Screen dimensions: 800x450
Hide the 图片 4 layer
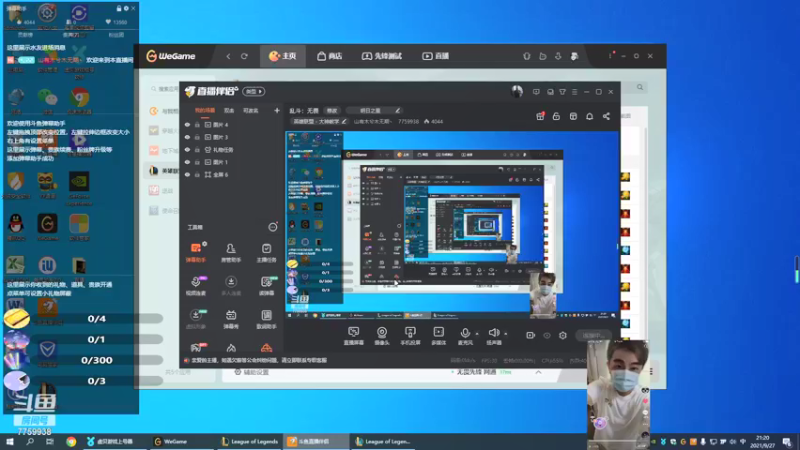187,124
